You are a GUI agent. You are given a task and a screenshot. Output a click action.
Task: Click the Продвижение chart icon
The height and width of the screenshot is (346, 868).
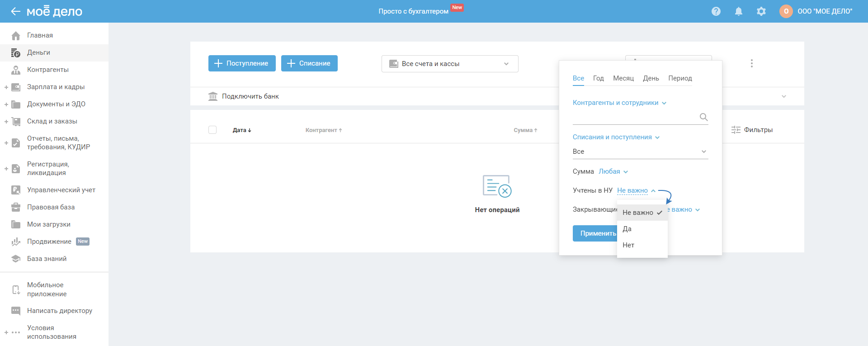pyautogui.click(x=16, y=242)
